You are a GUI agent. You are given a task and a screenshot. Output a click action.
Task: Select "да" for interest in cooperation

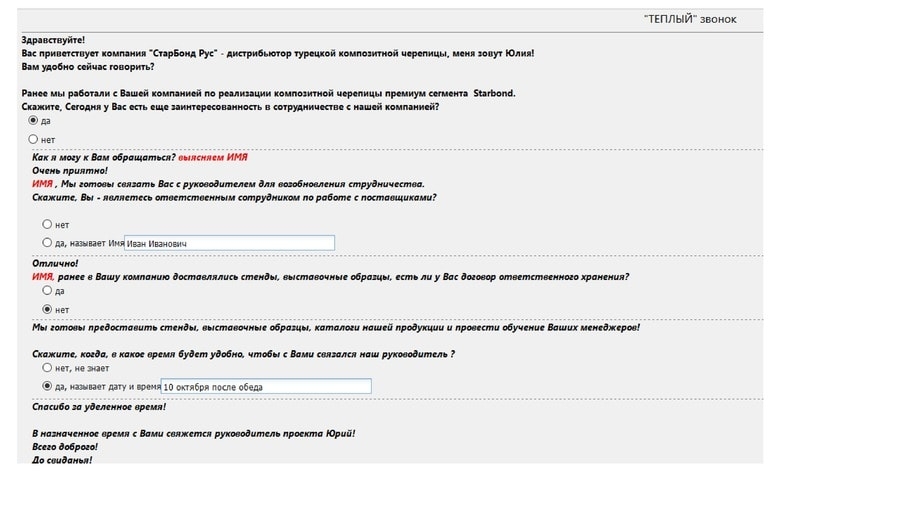(x=33, y=120)
